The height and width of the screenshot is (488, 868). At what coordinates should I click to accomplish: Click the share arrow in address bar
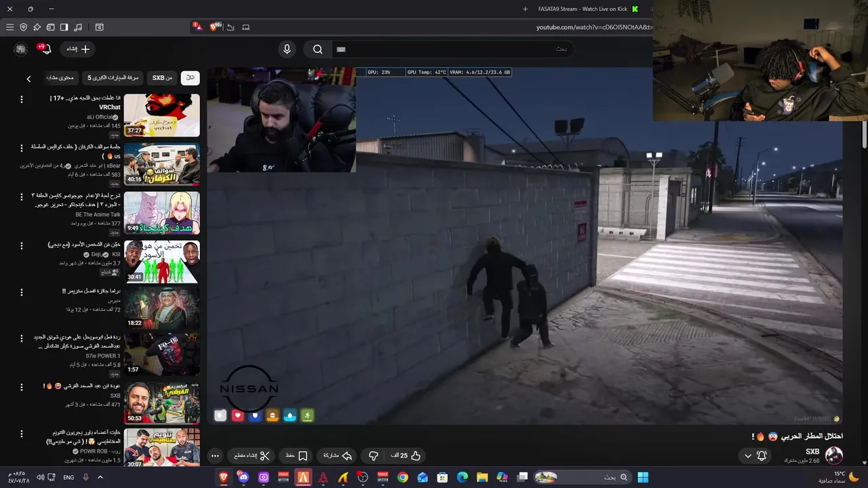click(231, 27)
